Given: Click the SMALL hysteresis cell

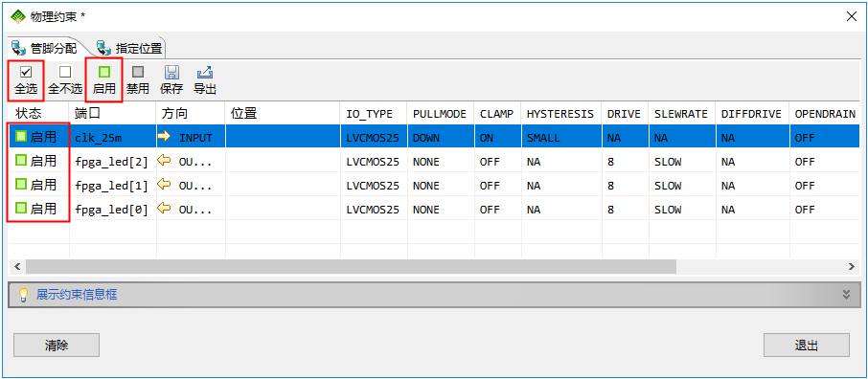Looking at the screenshot, I should point(561,137).
